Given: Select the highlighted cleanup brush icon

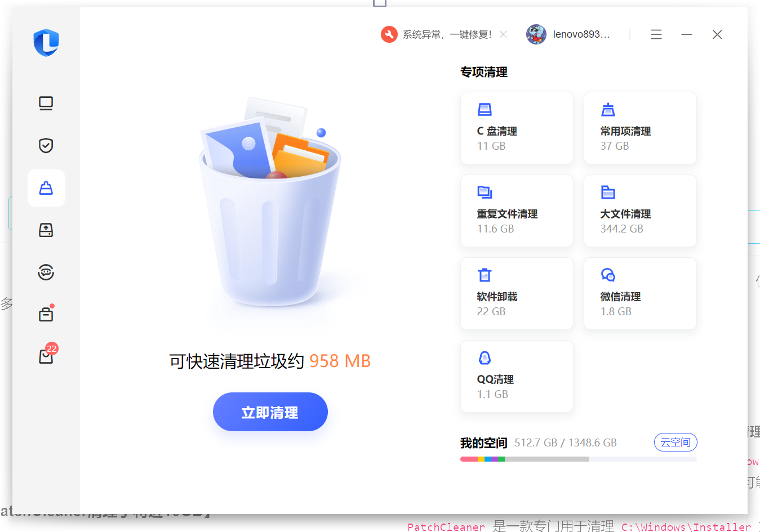Looking at the screenshot, I should point(46,187).
